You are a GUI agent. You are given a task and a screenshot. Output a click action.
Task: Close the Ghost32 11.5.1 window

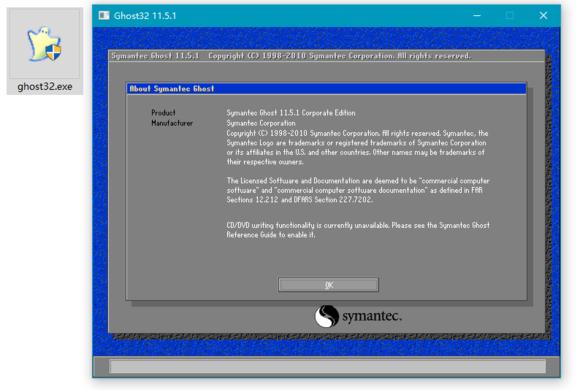point(543,16)
